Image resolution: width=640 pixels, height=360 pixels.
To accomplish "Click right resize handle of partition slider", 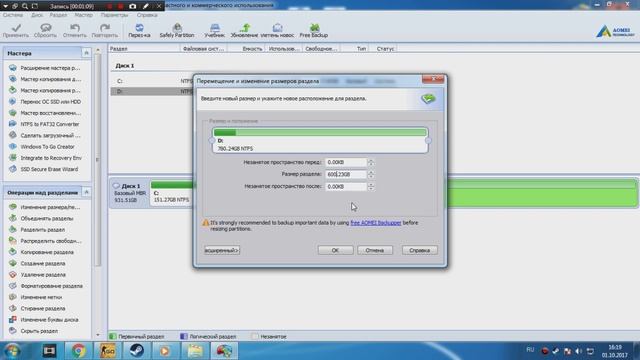I will pyautogui.click(x=428, y=140).
